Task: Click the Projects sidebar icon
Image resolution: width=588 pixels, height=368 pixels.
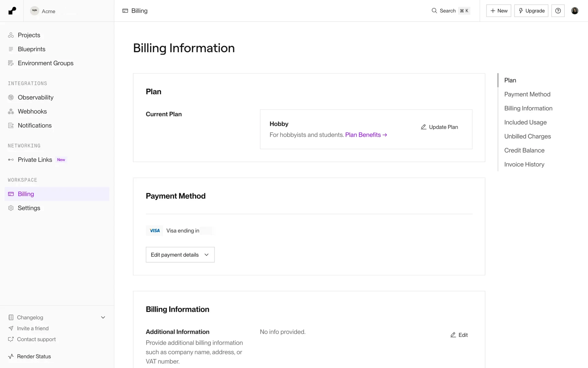Action: coord(11,35)
